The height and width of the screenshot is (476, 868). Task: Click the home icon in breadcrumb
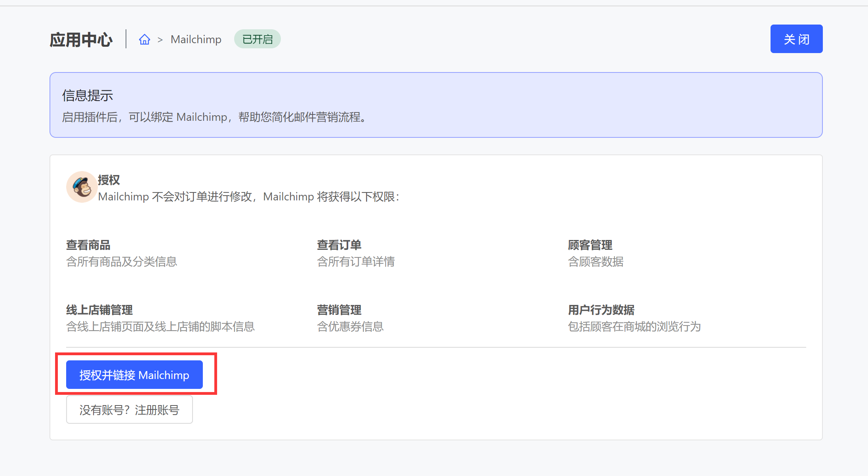(145, 40)
